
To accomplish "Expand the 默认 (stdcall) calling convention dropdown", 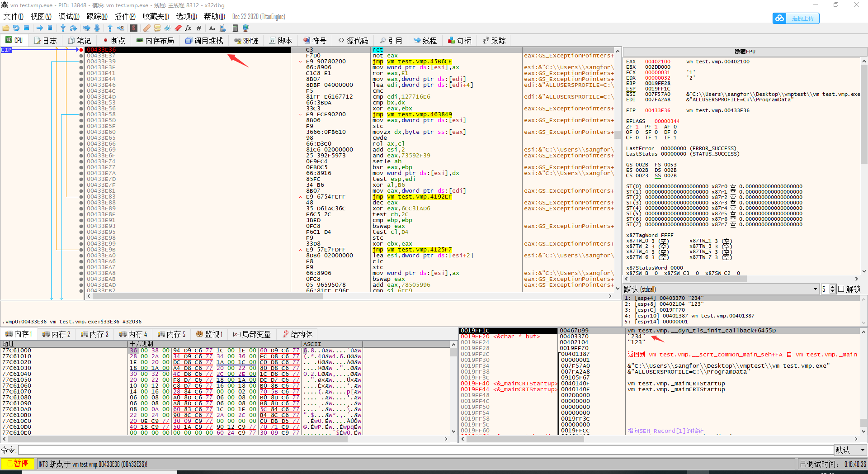I will coord(815,289).
